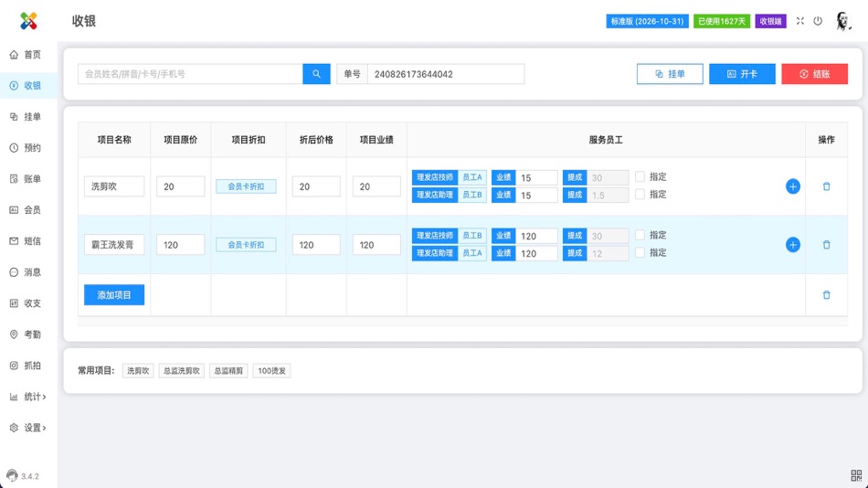Add staff with plus icon in 洗剪吹 row
Image resolution: width=868 pixels, height=488 pixels.
tap(793, 186)
